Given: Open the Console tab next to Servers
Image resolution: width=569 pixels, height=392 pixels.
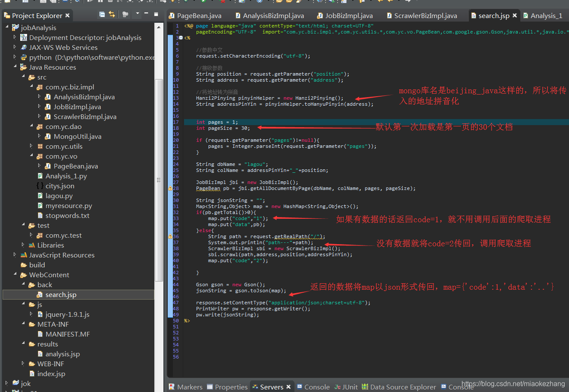Looking at the screenshot, I should point(313,387).
